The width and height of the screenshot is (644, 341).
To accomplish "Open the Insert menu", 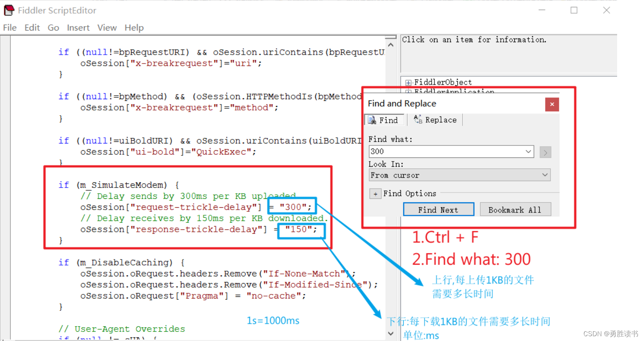I will (78, 28).
